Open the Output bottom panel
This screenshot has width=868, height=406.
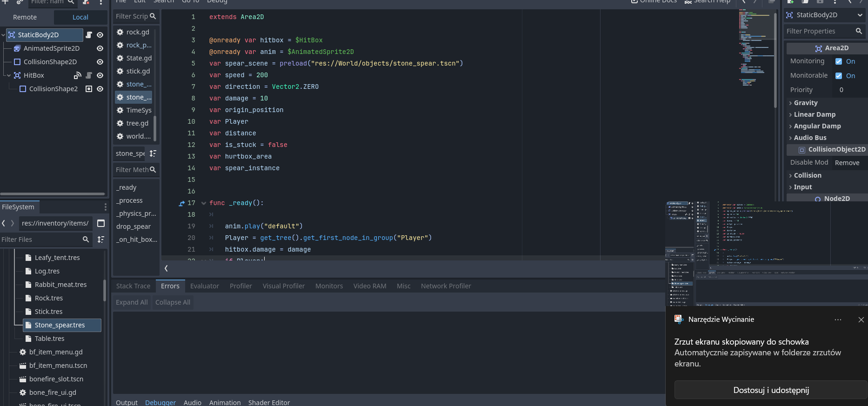click(127, 402)
